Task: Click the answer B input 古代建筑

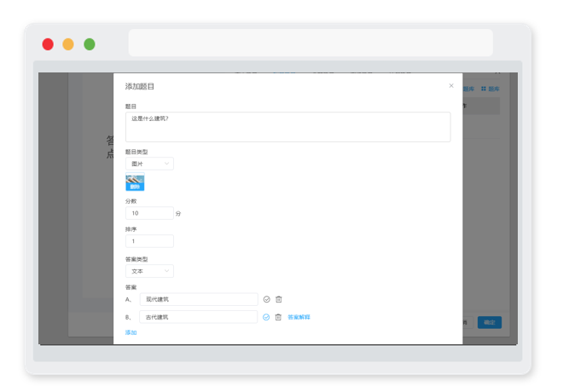Action: tap(199, 317)
